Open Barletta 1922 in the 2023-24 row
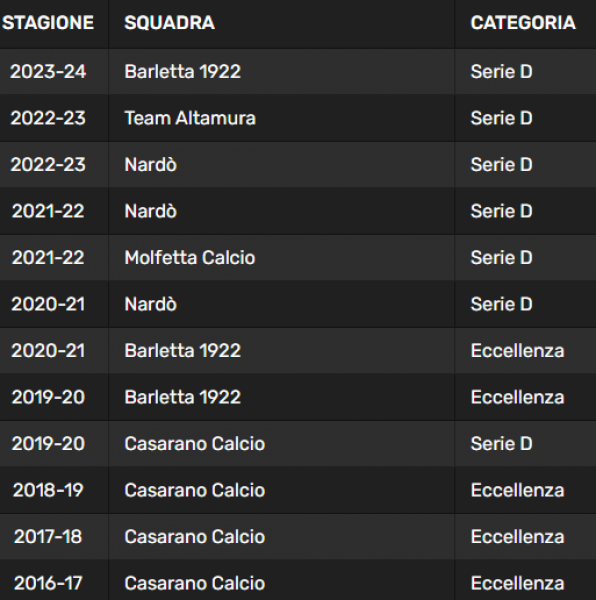 pos(182,72)
